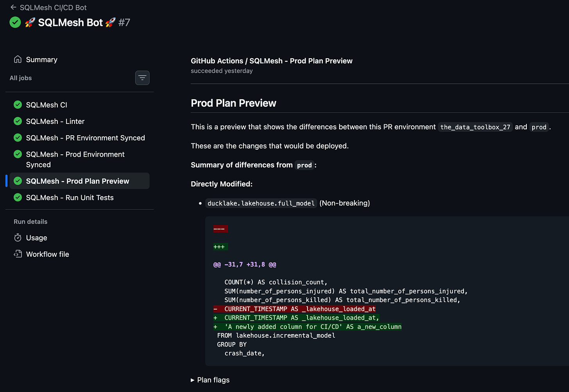The height and width of the screenshot is (392, 569).
Task: Click check icon beside Prod Plan Preview
Action: (18, 181)
